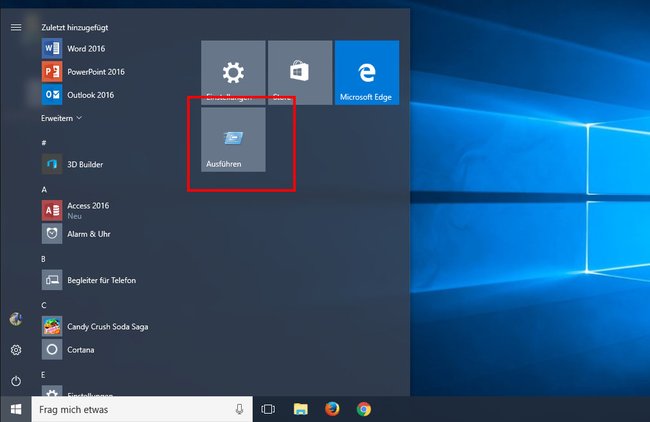Open the user account picture

(x=16, y=319)
